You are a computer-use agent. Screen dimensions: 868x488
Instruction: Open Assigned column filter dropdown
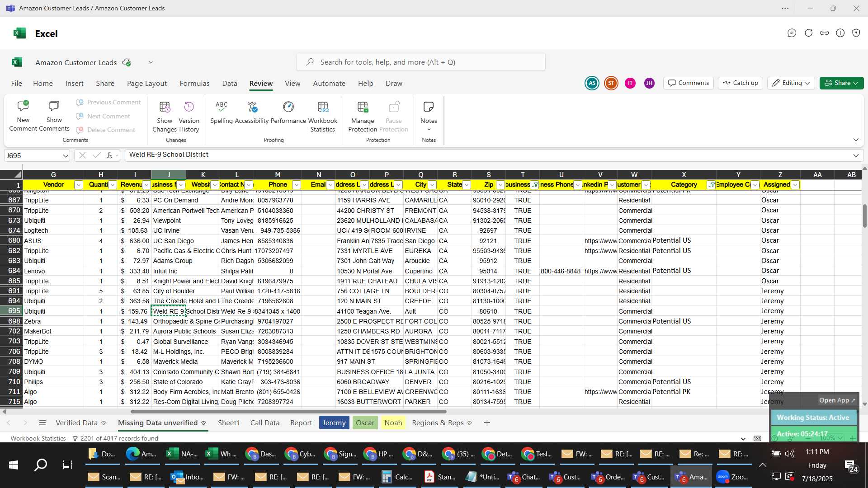(x=795, y=185)
